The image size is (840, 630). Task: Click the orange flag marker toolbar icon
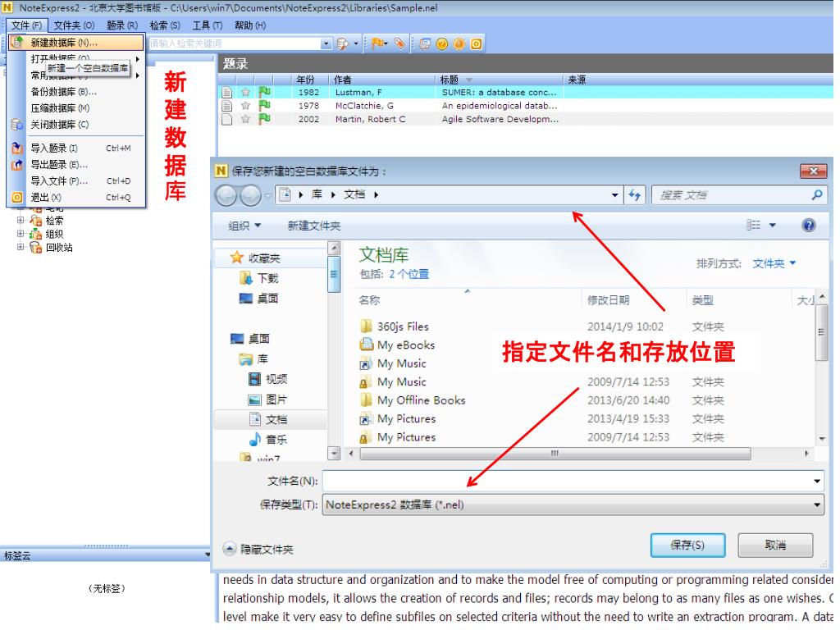click(x=377, y=44)
